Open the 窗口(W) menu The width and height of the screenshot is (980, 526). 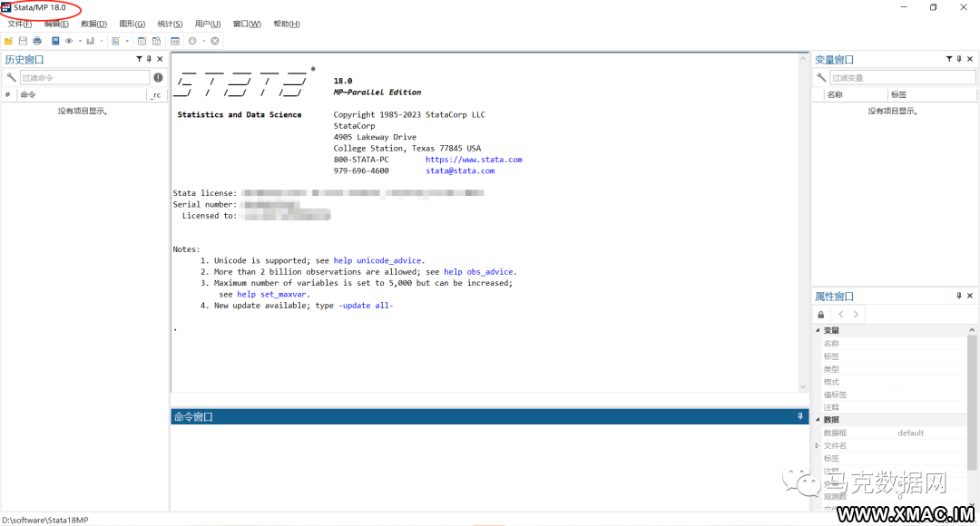pyautogui.click(x=247, y=24)
